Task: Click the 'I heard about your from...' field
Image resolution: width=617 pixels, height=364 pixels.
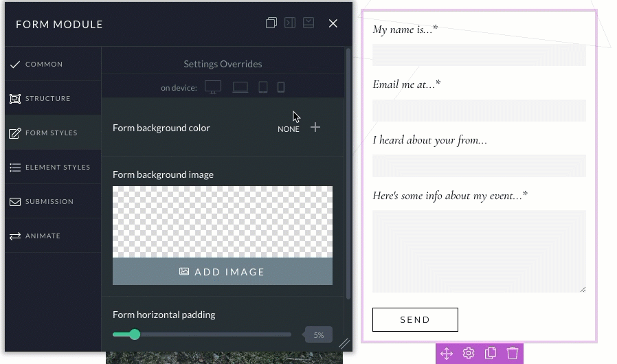Action: pyautogui.click(x=479, y=166)
